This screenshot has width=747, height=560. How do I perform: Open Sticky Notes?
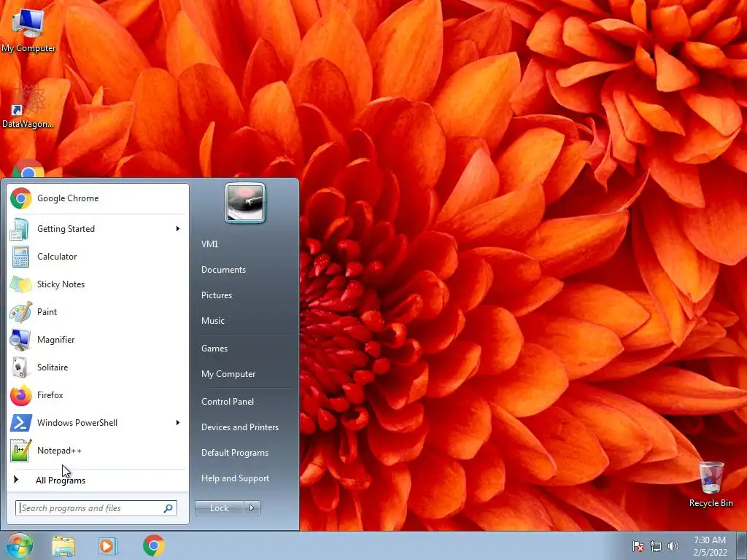pyautogui.click(x=98, y=284)
